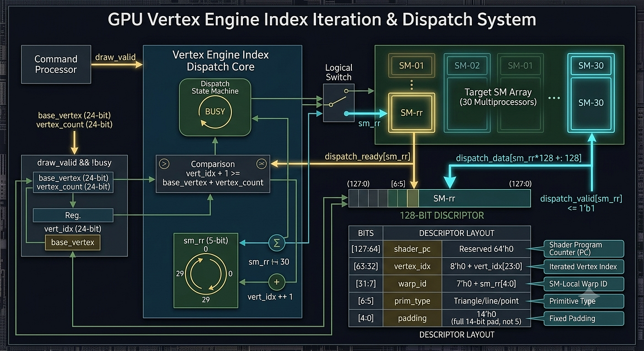
Task: Click the 'sm_rr (5-bit)' counter title
Action: [x=206, y=240]
